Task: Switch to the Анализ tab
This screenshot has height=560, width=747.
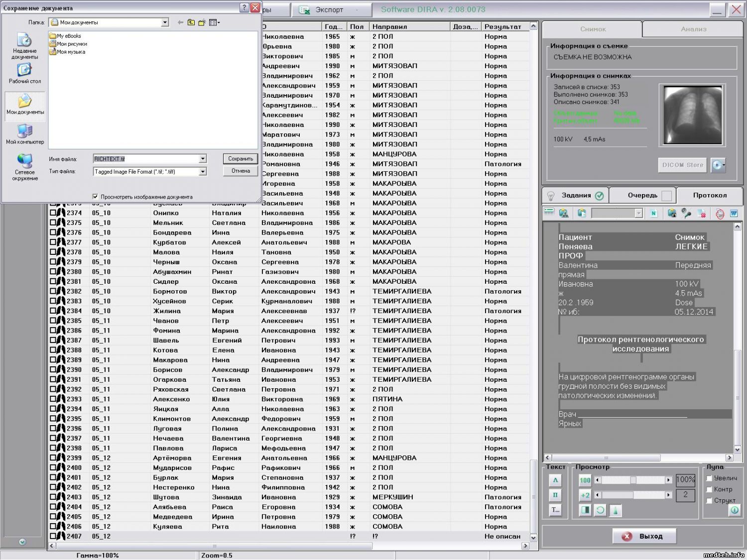Action: pos(693,29)
